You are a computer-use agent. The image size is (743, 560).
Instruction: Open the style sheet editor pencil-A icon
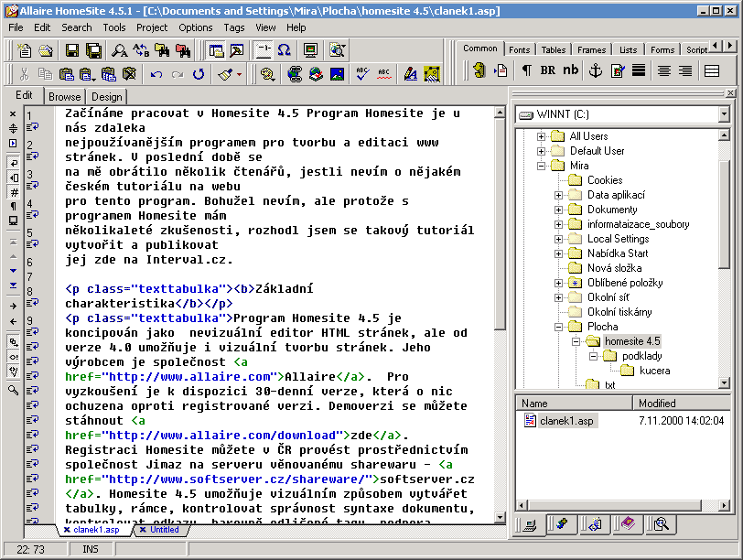tap(410, 74)
